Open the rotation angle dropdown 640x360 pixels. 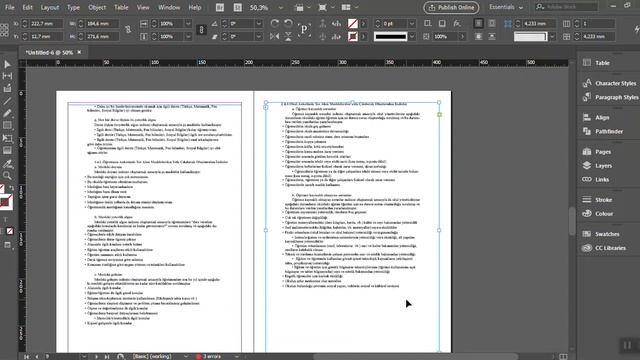259,24
